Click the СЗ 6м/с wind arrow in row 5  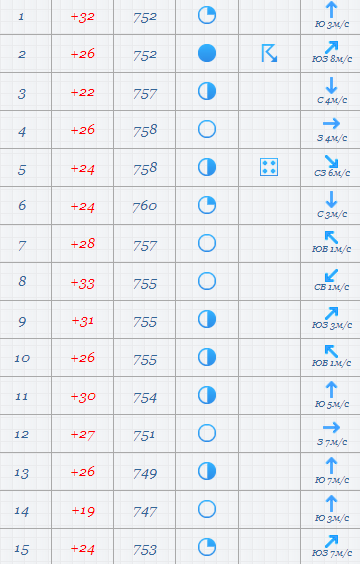point(331,162)
